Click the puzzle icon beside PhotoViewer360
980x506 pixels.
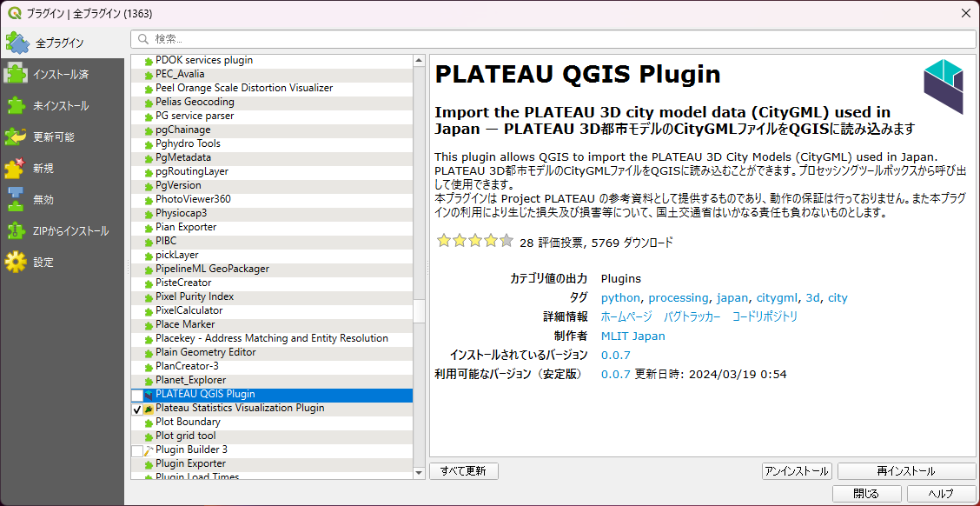click(149, 199)
